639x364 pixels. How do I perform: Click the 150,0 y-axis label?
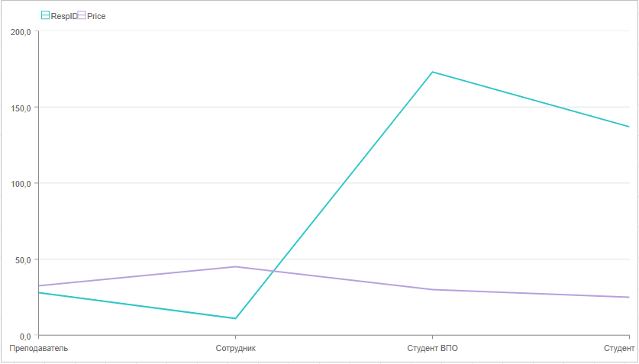coord(20,108)
